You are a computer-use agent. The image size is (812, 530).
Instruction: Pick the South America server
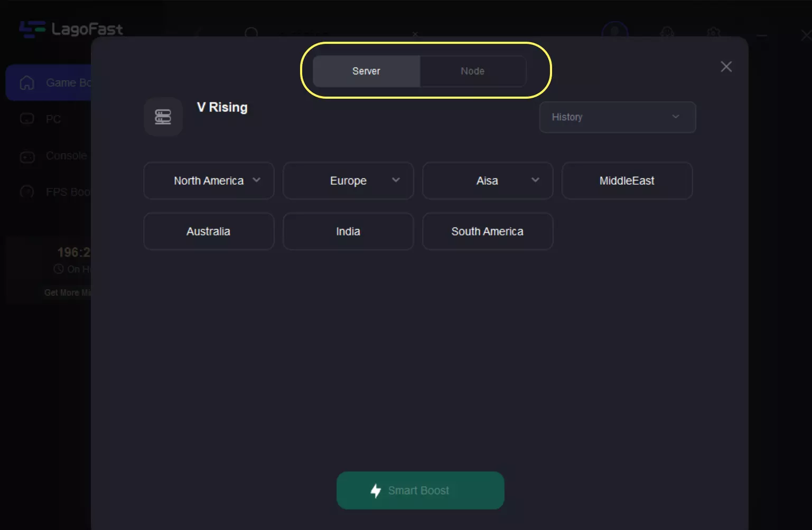(488, 231)
